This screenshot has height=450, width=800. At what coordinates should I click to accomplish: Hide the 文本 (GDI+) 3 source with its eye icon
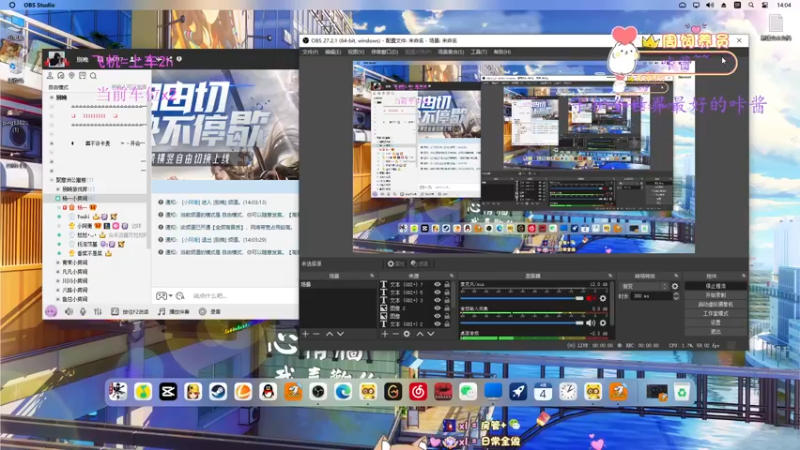437,301
